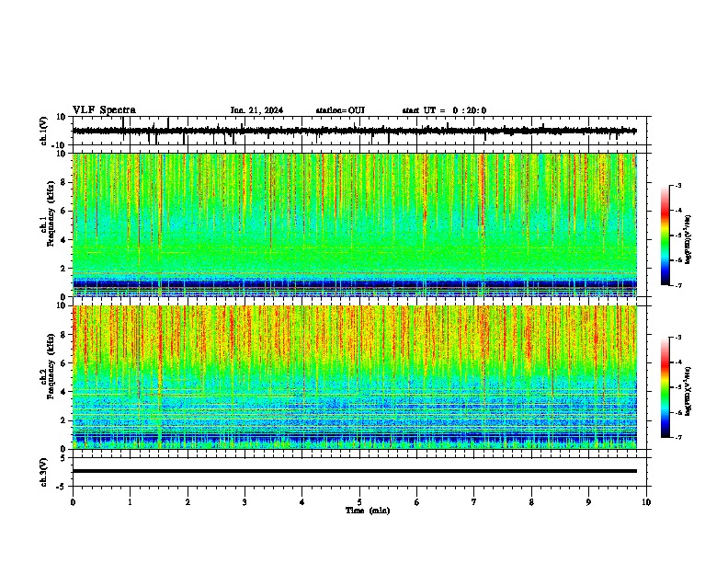The height and width of the screenshot is (563, 728).
Task: Click the ch.2 "Frequency (kHz)" axis label
Action: coord(51,366)
